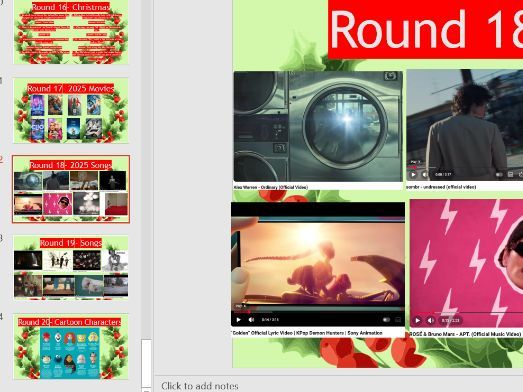Click the slide thumbnail pane scrollbar handle
This screenshot has width=523, height=392.
pos(146,364)
